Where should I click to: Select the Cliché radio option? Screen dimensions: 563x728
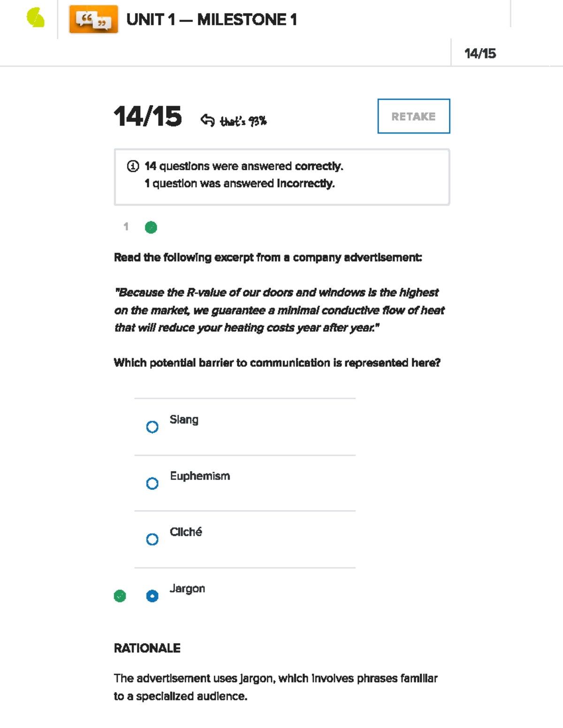pos(152,540)
